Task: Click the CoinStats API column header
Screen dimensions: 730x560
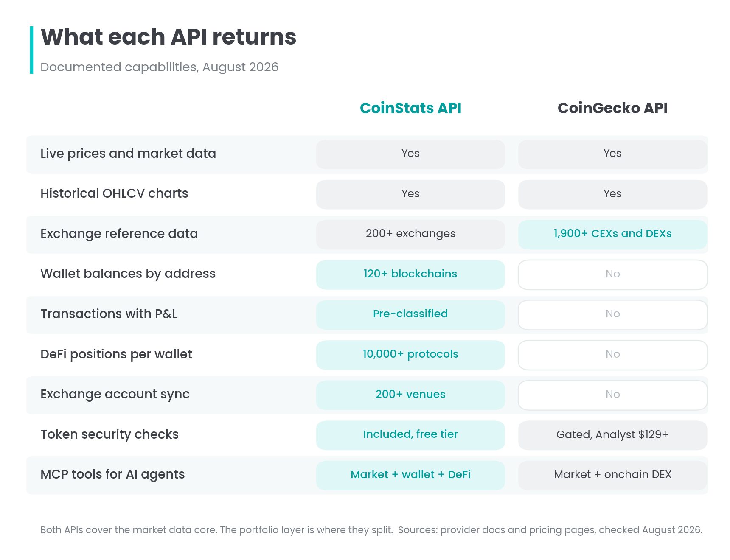Action: click(x=410, y=108)
